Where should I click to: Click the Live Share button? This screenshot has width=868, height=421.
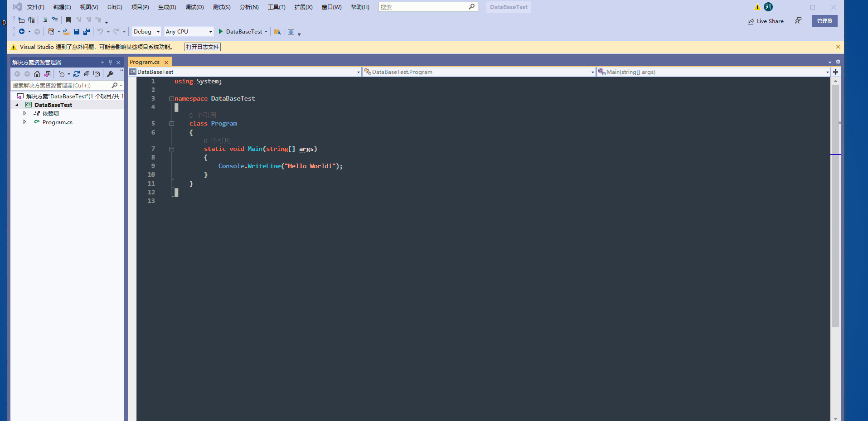pos(766,21)
